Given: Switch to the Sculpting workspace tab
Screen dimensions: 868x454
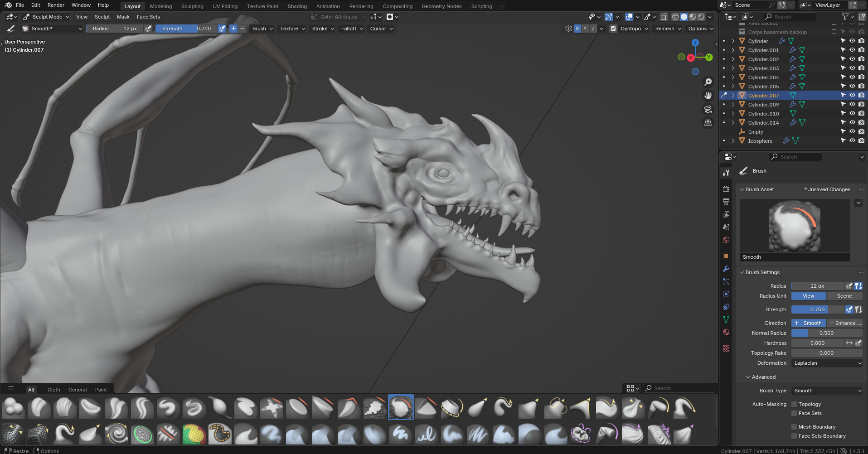Looking at the screenshot, I should [192, 6].
